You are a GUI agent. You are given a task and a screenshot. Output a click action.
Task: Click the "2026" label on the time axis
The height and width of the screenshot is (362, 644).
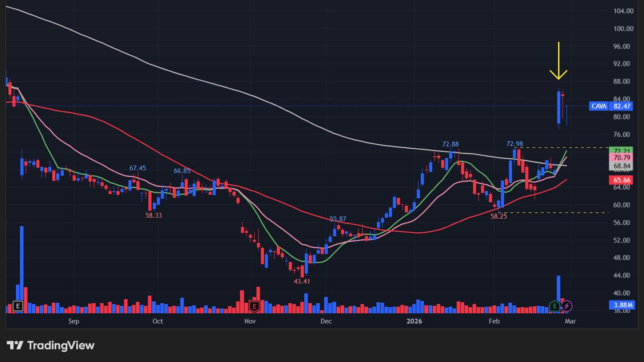[x=414, y=321]
